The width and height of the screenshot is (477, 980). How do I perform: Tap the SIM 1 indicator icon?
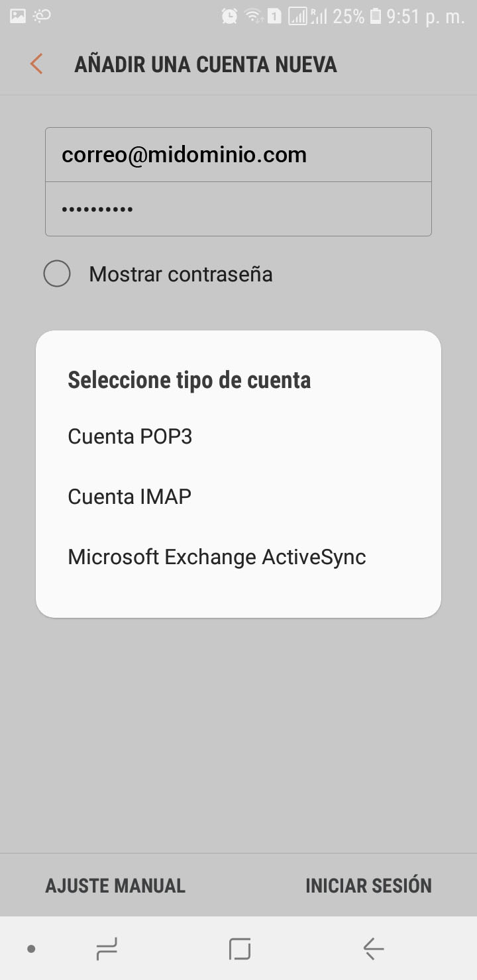(x=274, y=16)
